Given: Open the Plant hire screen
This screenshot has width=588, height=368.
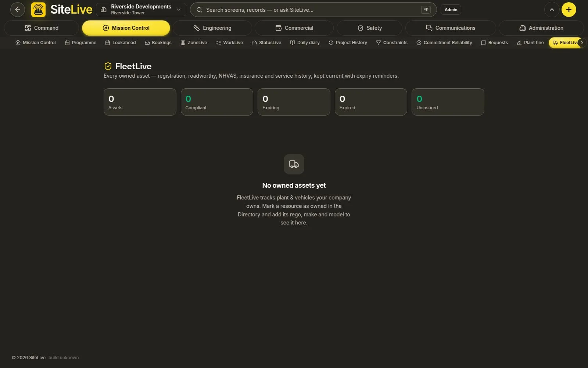Looking at the screenshot, I should point(530,43).
